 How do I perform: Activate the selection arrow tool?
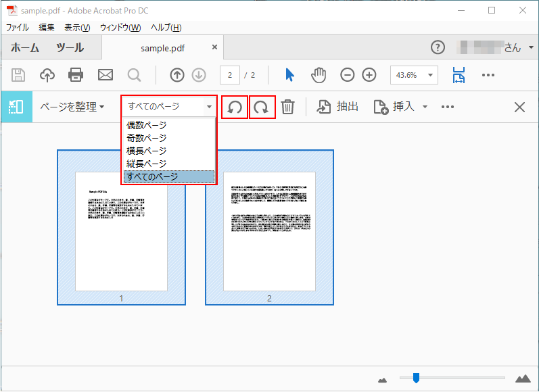pos(289,75)
